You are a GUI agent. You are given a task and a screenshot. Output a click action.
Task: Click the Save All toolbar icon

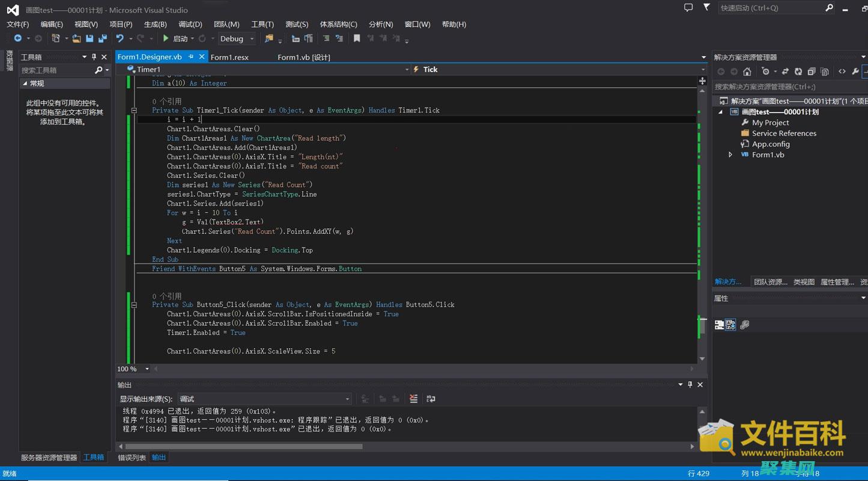[x=102, y=38]
